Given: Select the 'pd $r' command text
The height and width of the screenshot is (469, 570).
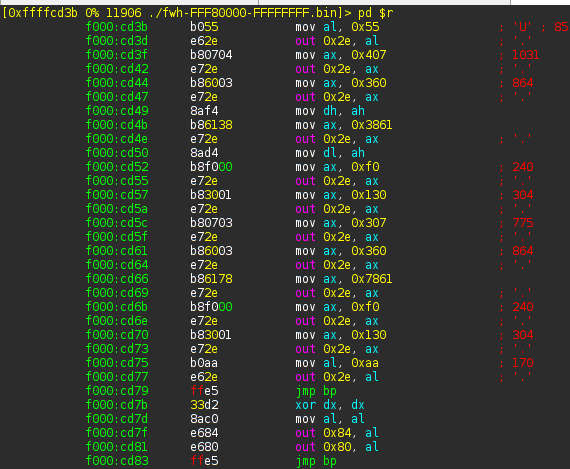Looking at the screenshot, I should (375, 13).
